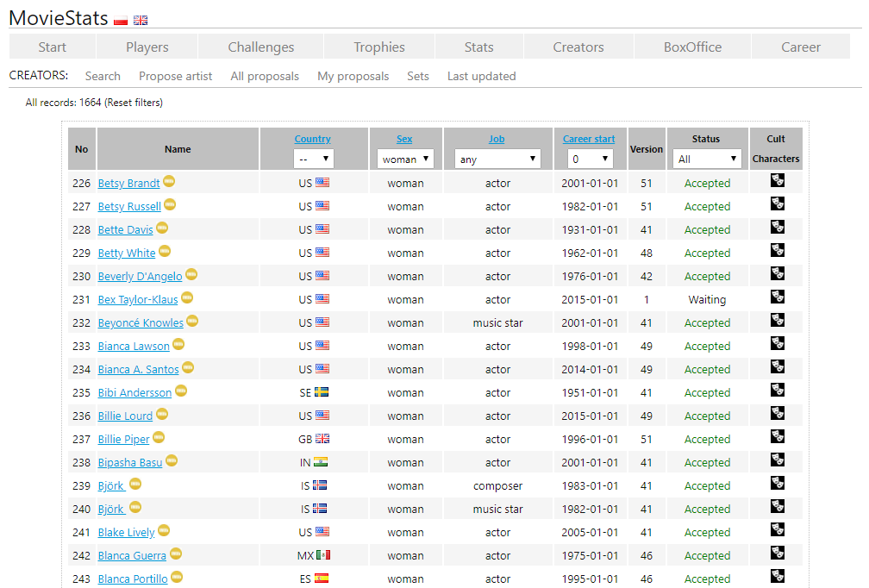Open the BoxOffice tab
Viewport: 869px width, 588px height.
pos(693,47)
